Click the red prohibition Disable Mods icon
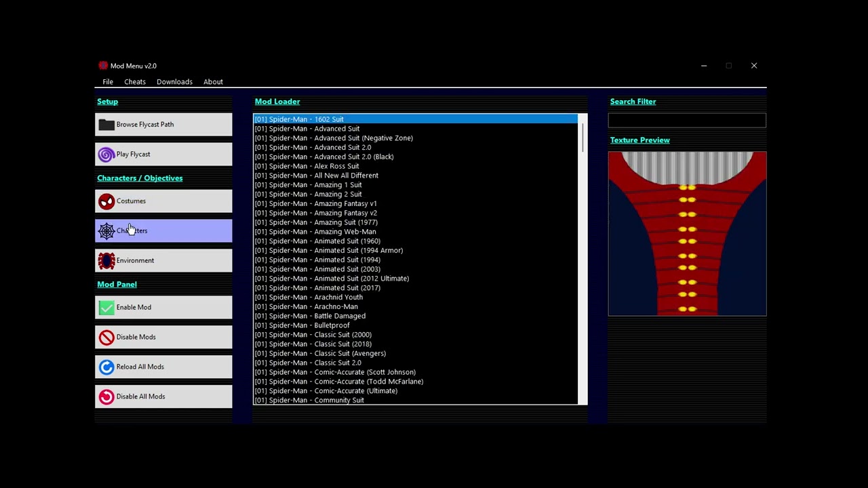Viewport: 868px width, 488px height. (106, 338)
